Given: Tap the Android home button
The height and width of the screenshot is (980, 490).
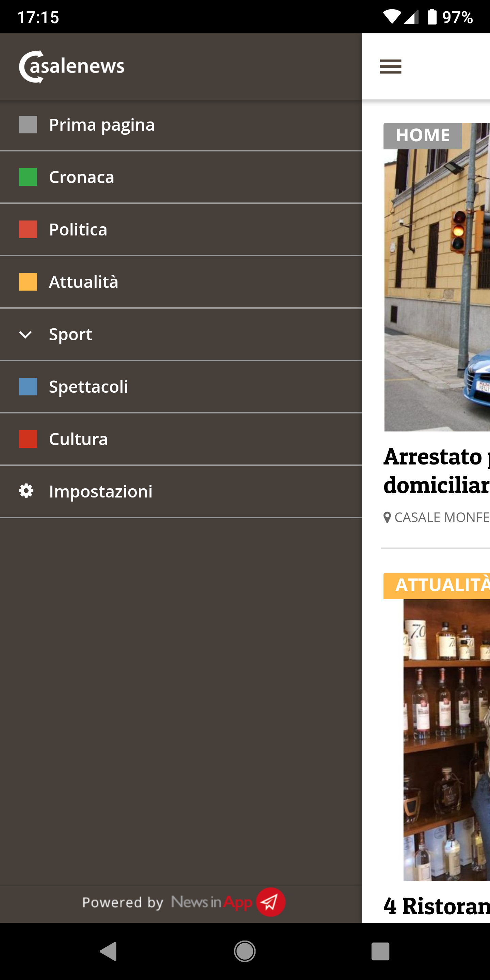Looking at the screenshot, I should click(245, 951).
